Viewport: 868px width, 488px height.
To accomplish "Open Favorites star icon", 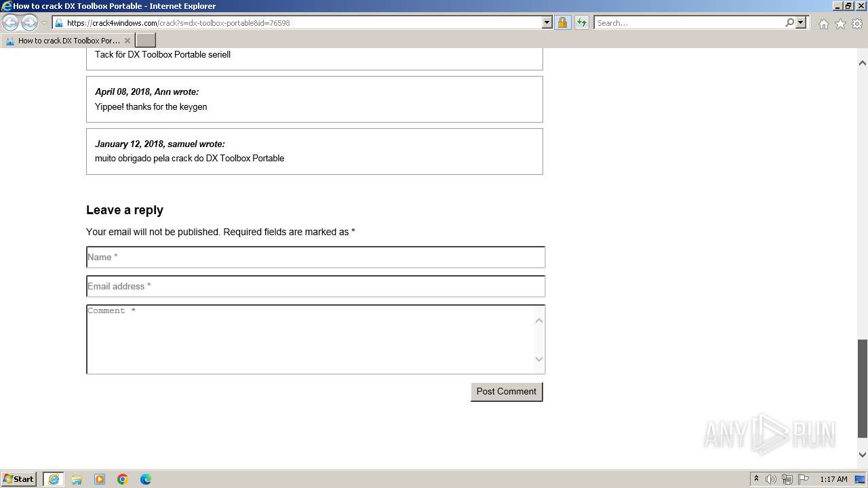I will [840, 24].
